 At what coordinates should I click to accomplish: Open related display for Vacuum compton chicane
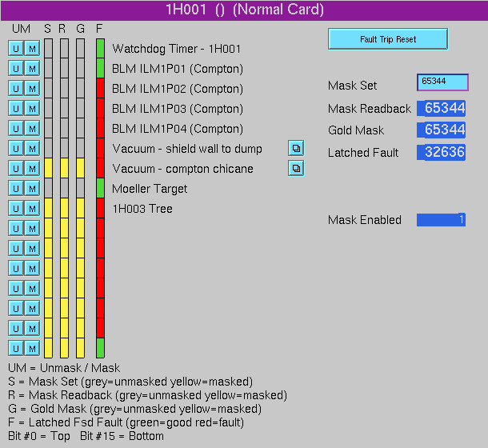(x=296, y=169)
